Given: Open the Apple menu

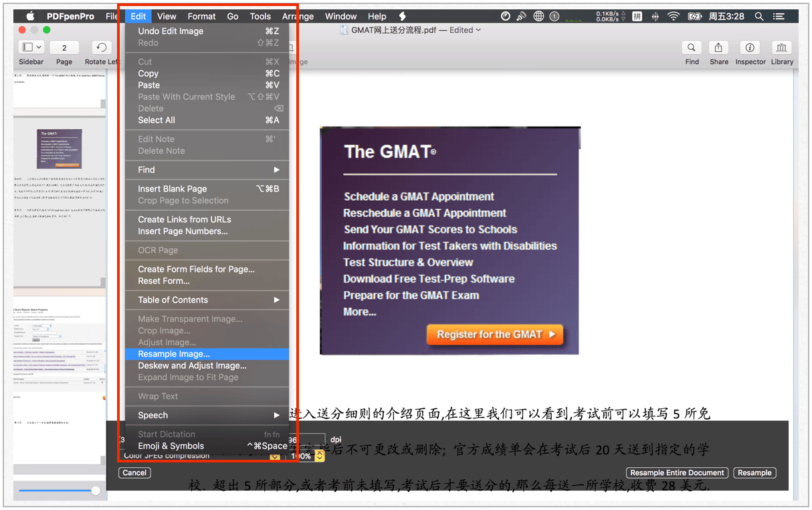Looking at the screenshot, I should (30, 16).
